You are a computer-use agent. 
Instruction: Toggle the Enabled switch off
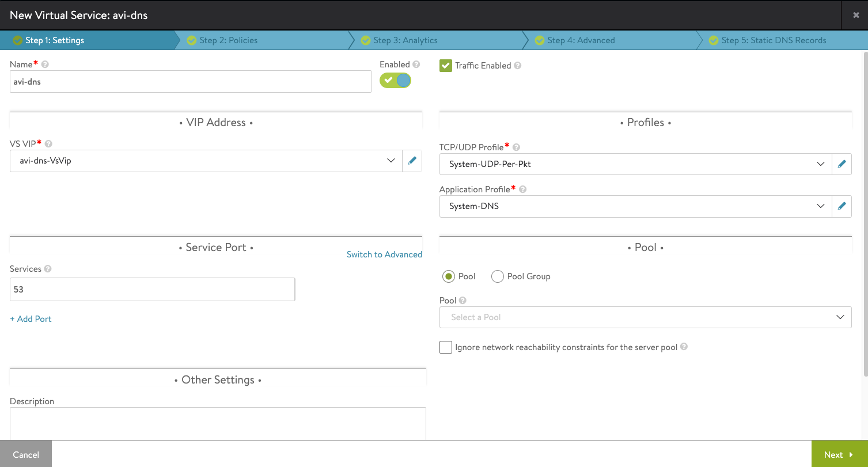tap(395, 80)
